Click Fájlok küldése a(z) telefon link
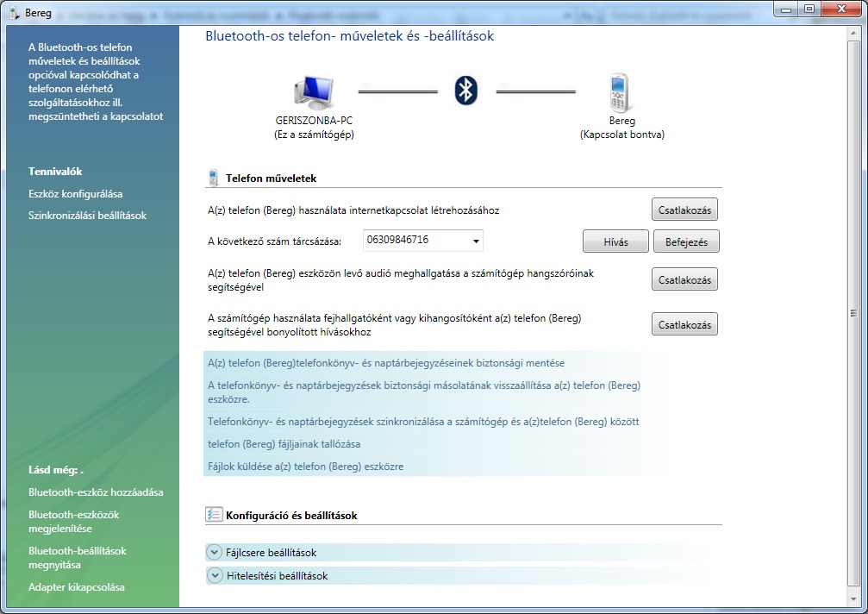868x614 pixels. tap(306, 467)
